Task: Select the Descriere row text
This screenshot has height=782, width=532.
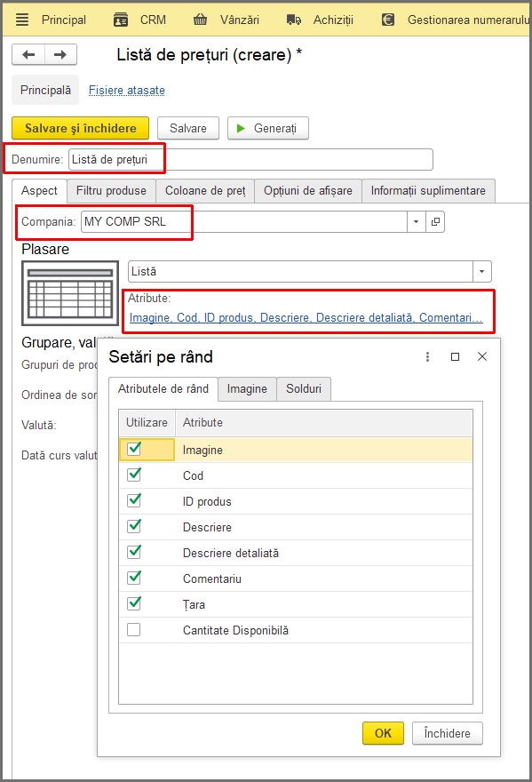Action: [207, 527]
